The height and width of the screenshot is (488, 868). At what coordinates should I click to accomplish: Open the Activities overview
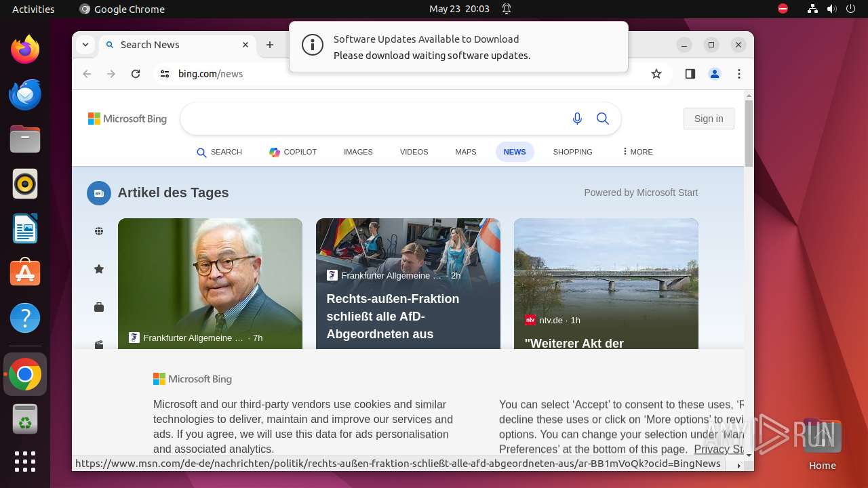(x=33, y=9)
